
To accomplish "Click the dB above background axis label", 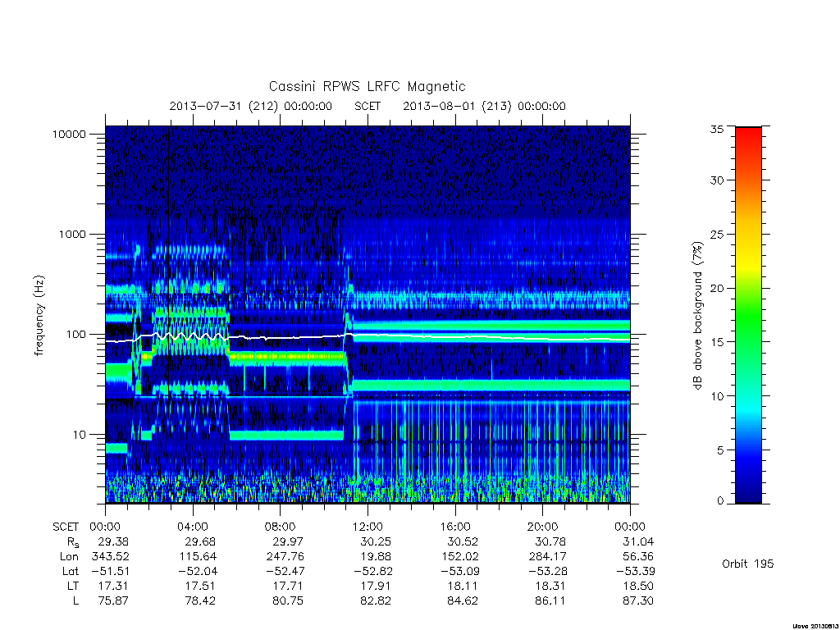I will [697, 315].
